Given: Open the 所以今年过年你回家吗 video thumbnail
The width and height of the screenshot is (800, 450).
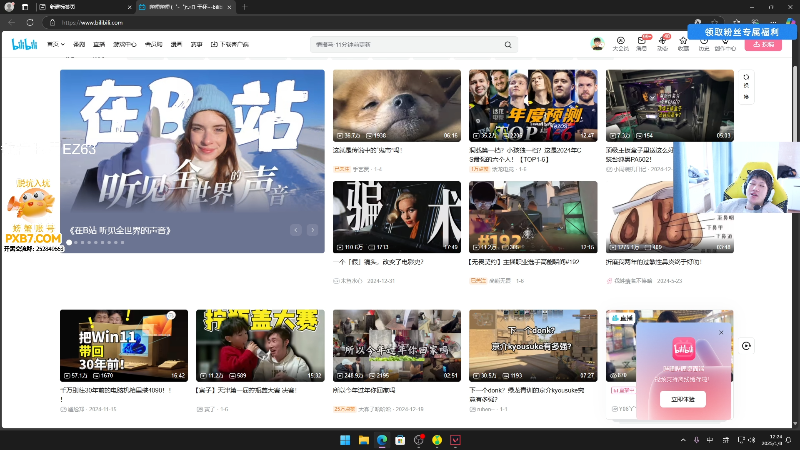Looking at the screenshot, I should tap(397, 345).
